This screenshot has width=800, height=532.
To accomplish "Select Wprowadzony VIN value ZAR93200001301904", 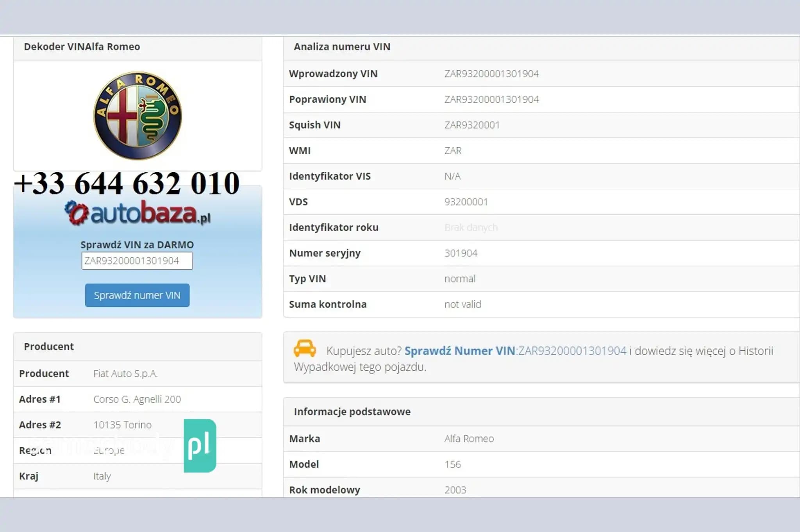I will (491, 74).
